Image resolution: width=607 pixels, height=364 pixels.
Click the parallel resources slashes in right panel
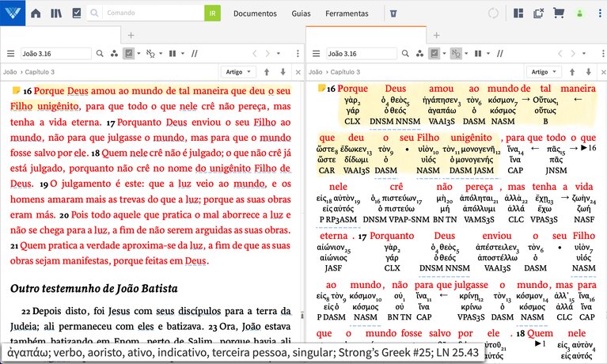pyautogui.click(x=500, y=54)
